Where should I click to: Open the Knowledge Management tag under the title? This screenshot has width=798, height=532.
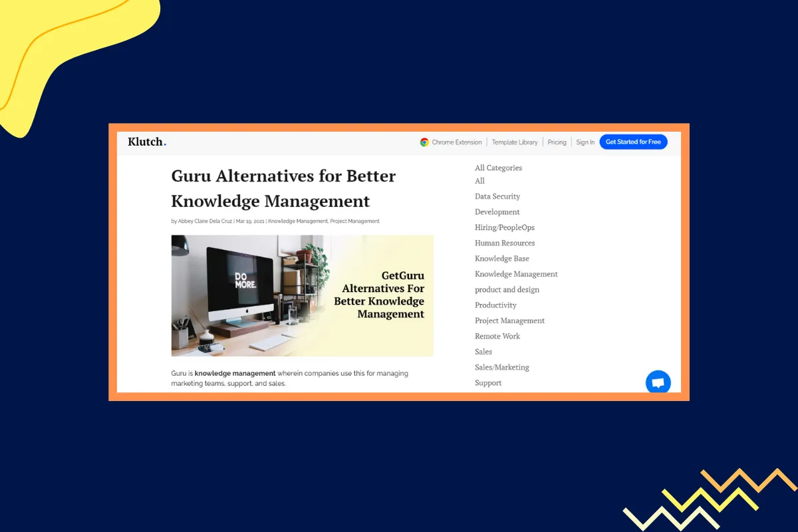pyautogui.click(x=298, y=221)
